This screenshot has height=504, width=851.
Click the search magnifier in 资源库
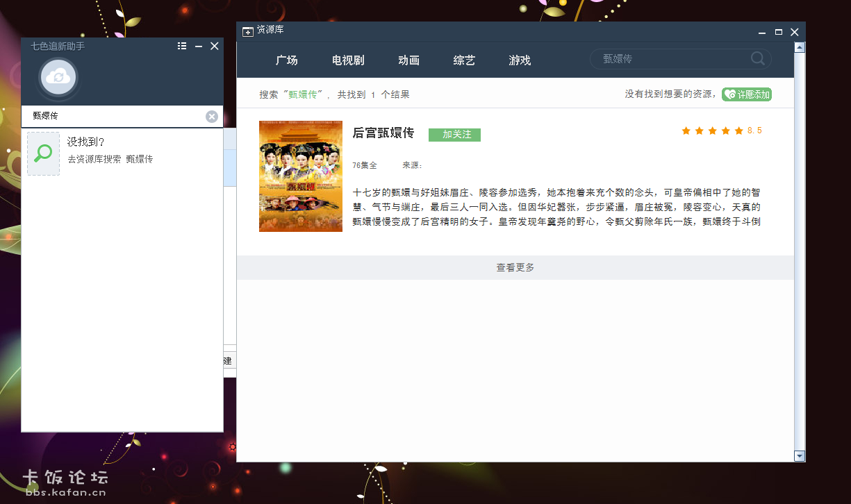[x=758, y=59]
